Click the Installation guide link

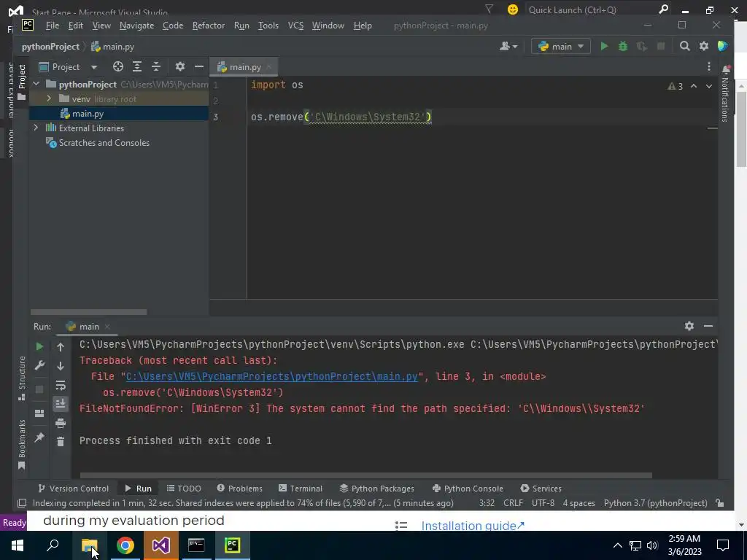click(x=473, y=525)
